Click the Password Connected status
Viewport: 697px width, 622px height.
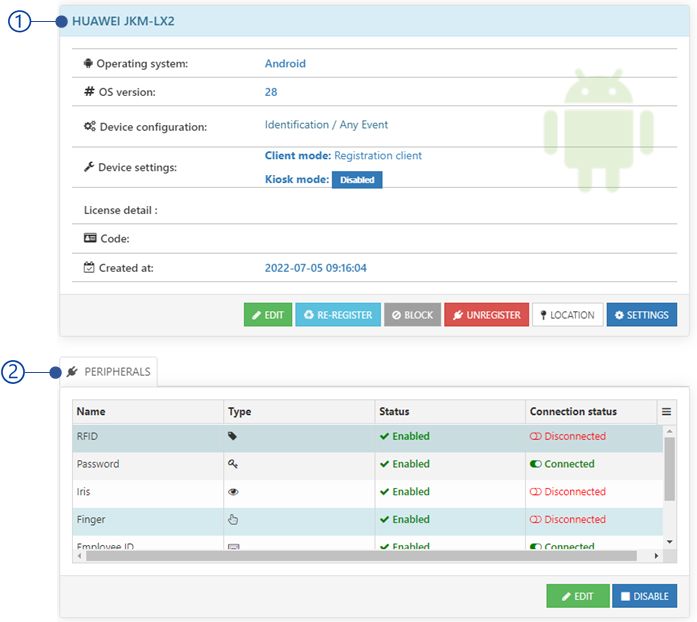coord(562,464)
